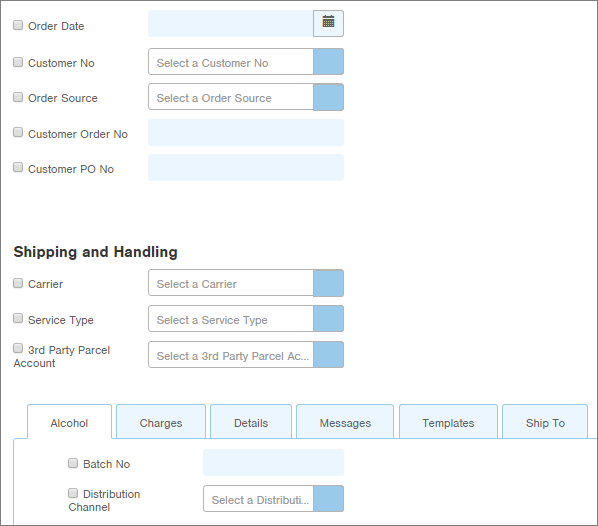The width and height of the screenshot is (598, 526).
Task: Expand the 3rd Party Parcel Account dropdown
Action: tap(328, 355)
